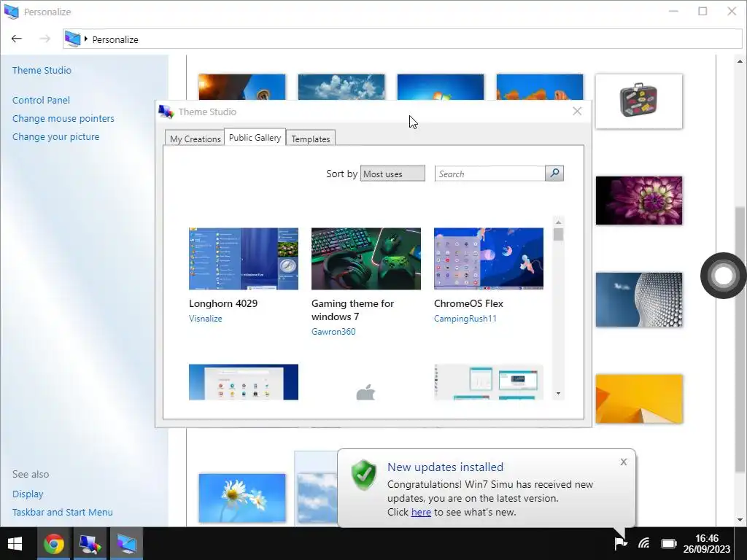The image size is (747, 560).
Task: Tap the floating circular assistive button
Action: pyautogui.click(x=723, y=275)
